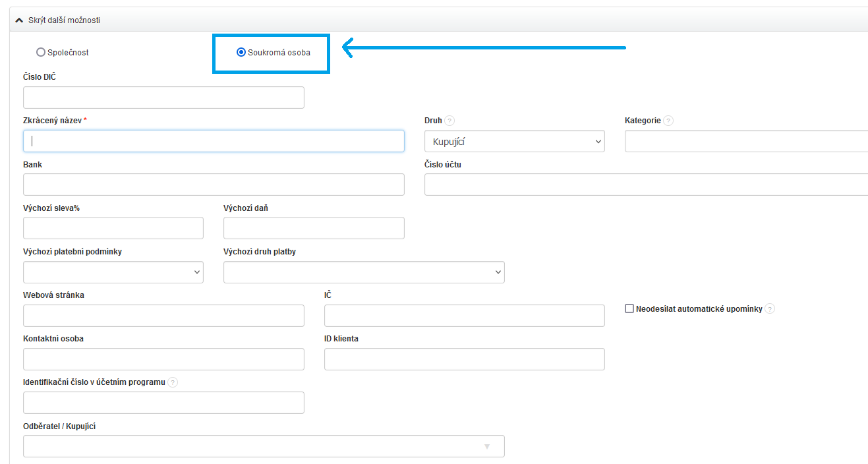The image size is (868, 464).
Task: Click help icon beside Identifikační číslo v účetním programu
Action: (173, 382)
